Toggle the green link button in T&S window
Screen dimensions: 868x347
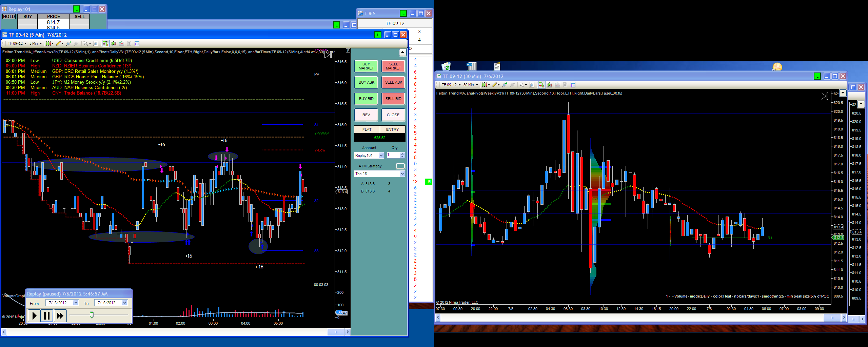pos(403,14)
